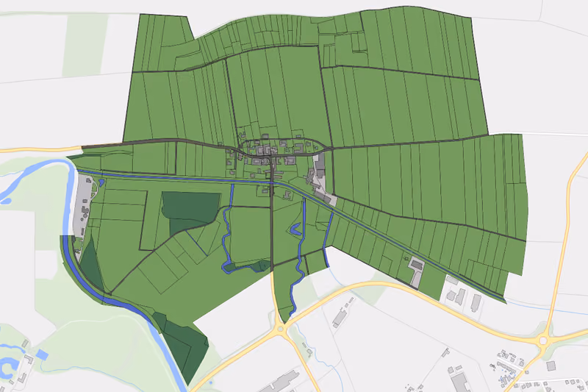
Task: Select the yellow road junction at the narrow green tip
Action: point(281,329)
